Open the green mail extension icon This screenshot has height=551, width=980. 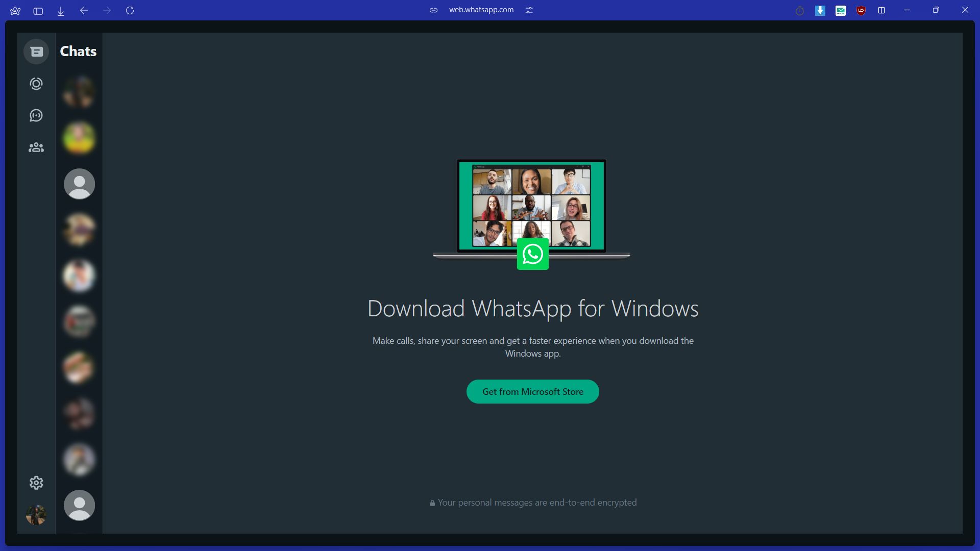(841, 11)
